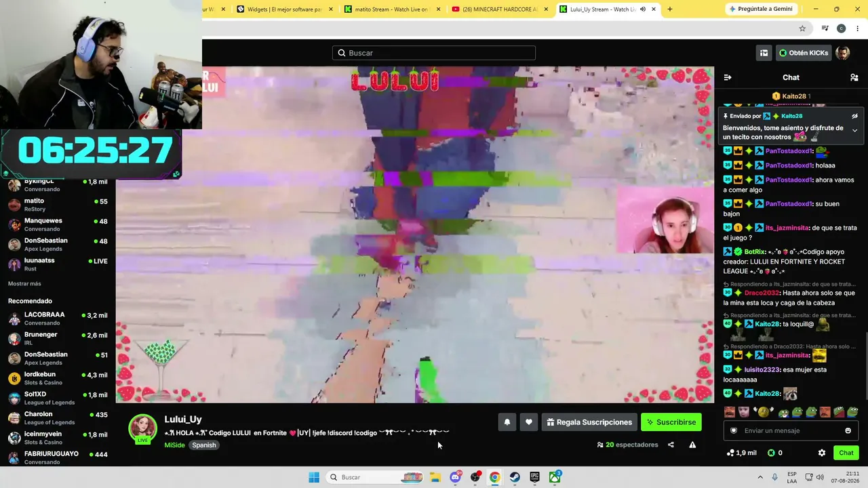Open Epic Games Launcher from the taskbar
Viewport: 868px width, 488px height.
pyautogui.click(x=535, y=477)
